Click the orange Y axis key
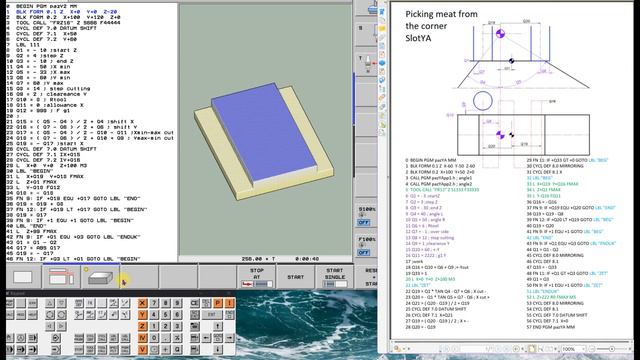Image resolution: width=640 pixels, height=360 pixels. click(142, 314)
